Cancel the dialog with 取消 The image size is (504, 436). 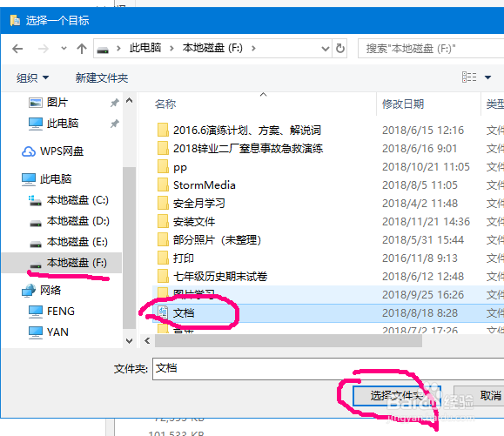(x=479, y=396)
